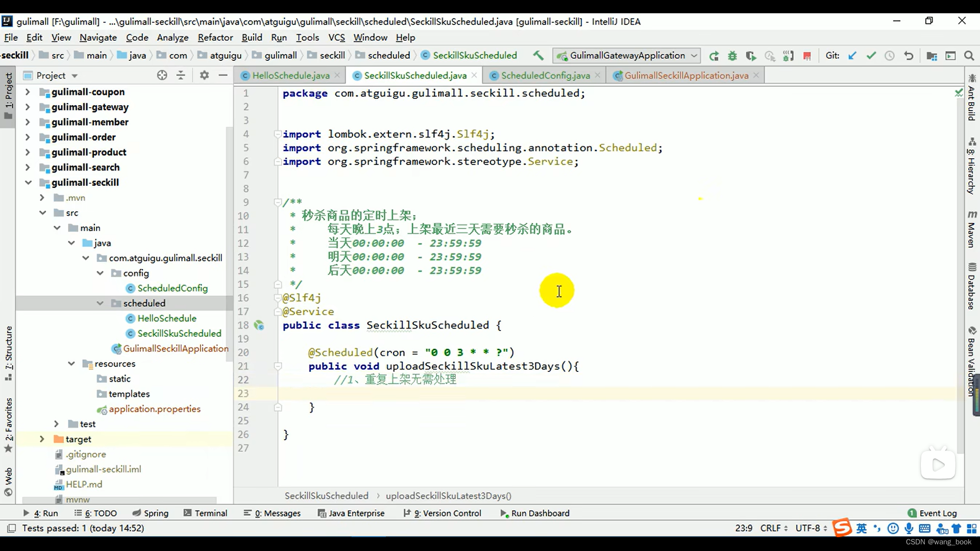
Task: Open the Terminal tool window
Action: (x=205, y=513)
